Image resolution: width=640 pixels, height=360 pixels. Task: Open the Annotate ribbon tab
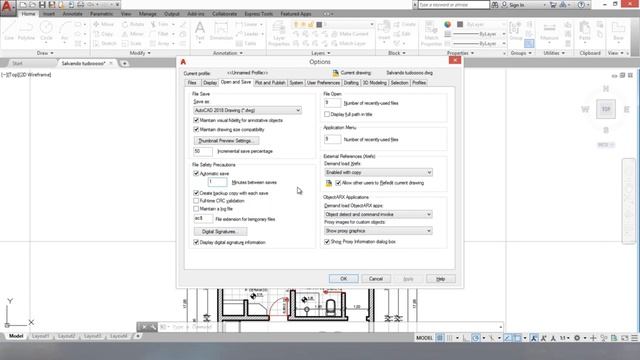pyautogui.click(x=72, y=14)
